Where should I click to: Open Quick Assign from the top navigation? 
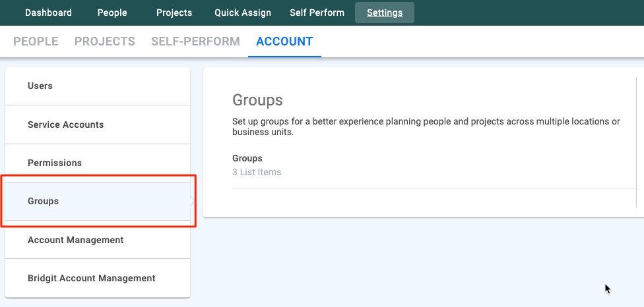tap(243, 13)
